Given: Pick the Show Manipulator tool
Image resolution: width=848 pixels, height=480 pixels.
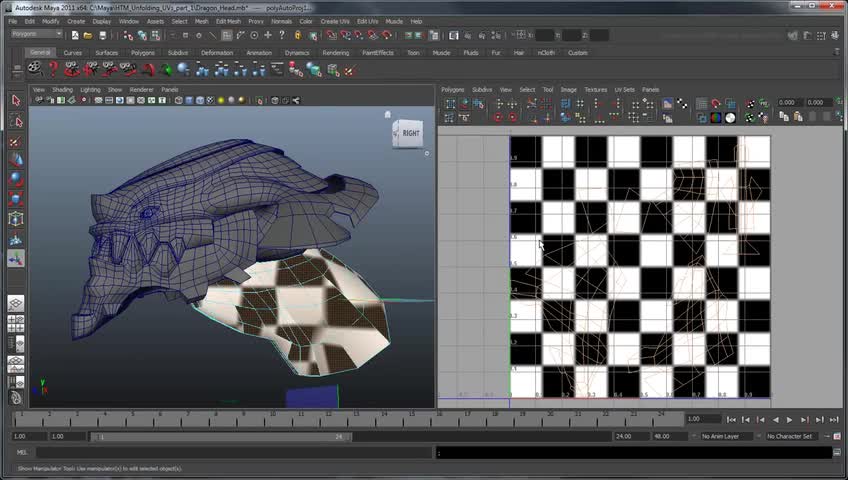Looking at the screenshot, I should tap(16, 258).
